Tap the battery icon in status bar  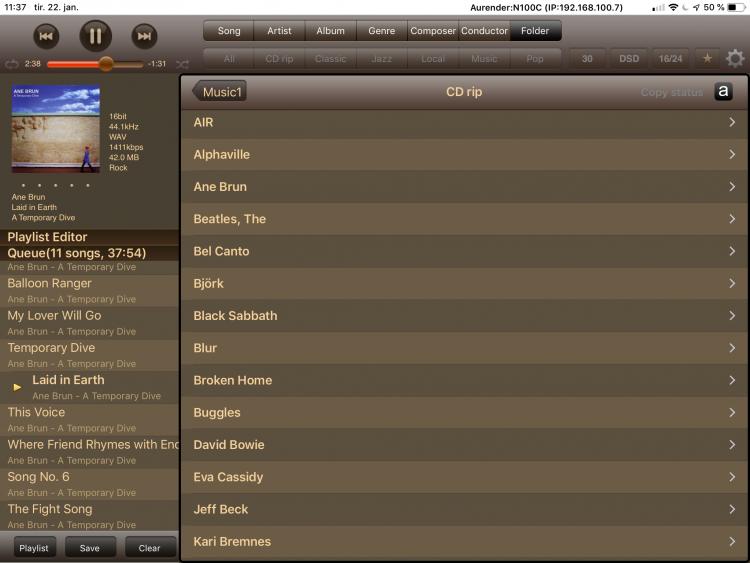pos(734,7)
